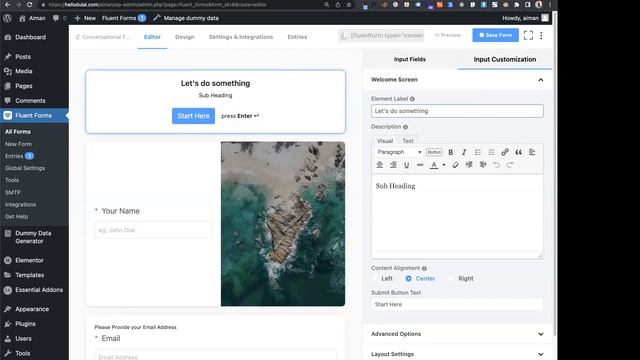The width and height of the screenshot is (640, 360).
Task: Show Element Label info tooltip icon
Action: click(x=412, y=99)
